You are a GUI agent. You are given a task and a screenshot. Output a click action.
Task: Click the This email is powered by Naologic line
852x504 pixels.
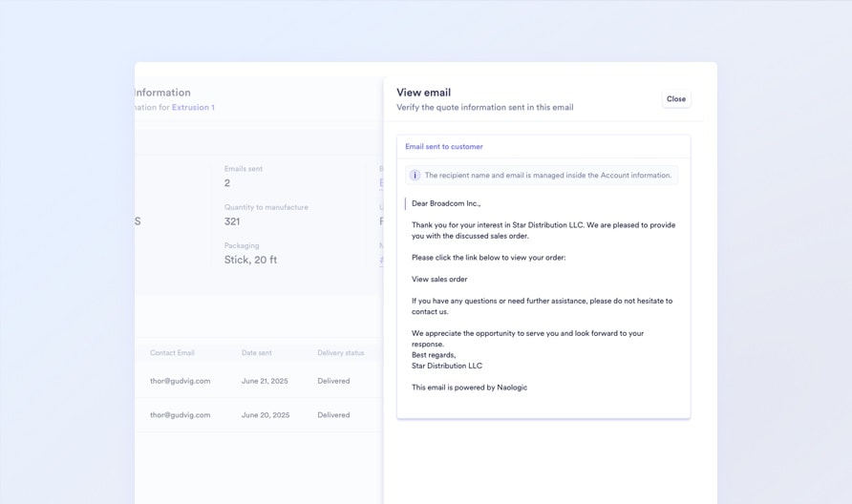click(x=470, y=388)
